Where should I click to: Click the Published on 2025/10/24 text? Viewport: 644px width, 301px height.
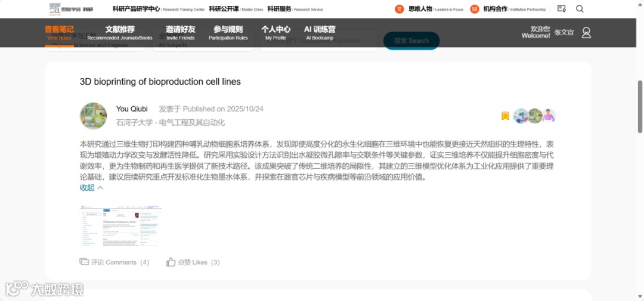(211, 109)
